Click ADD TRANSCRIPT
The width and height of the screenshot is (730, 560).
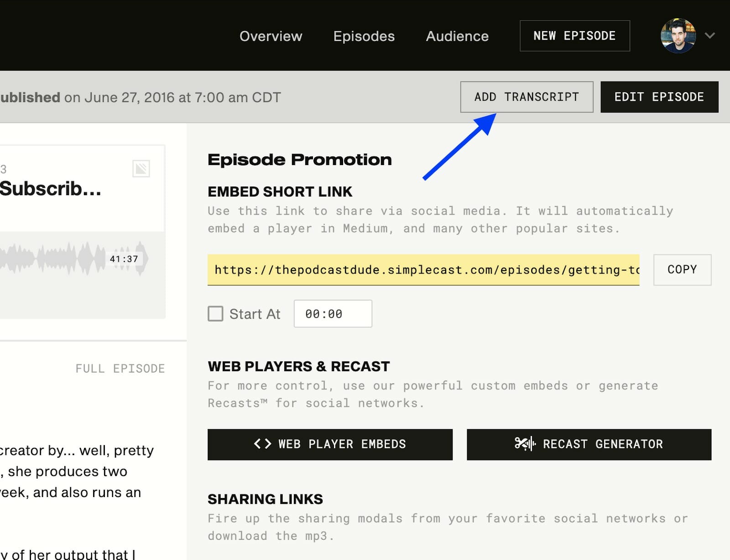[527, 97]
